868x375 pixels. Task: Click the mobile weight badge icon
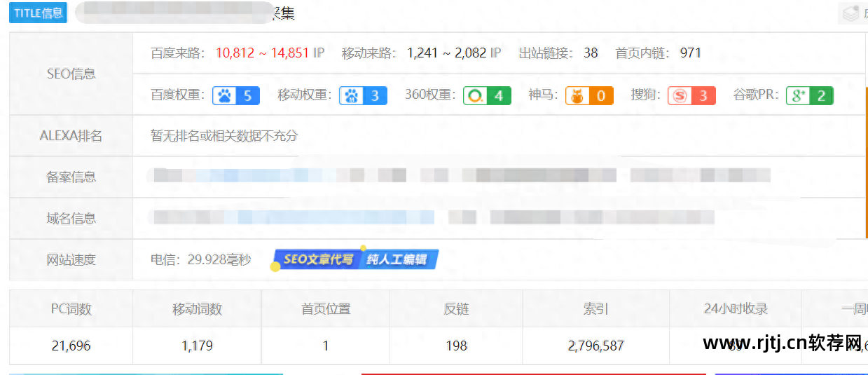363,95
